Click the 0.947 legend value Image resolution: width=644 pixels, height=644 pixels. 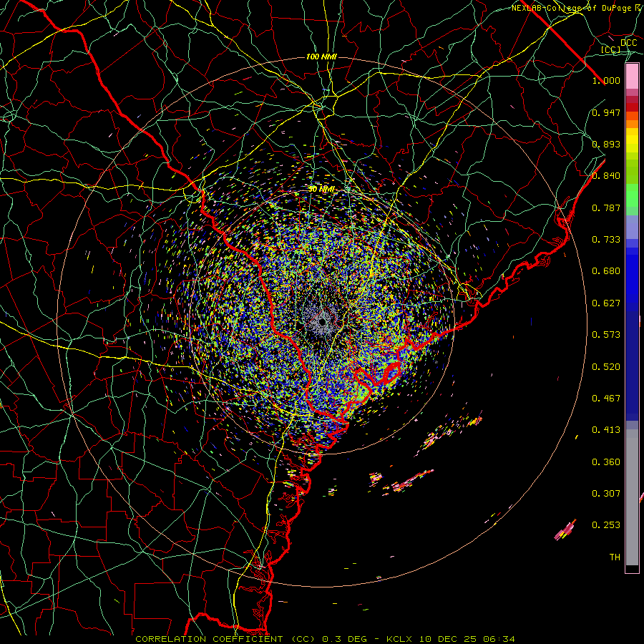[606, 112]
